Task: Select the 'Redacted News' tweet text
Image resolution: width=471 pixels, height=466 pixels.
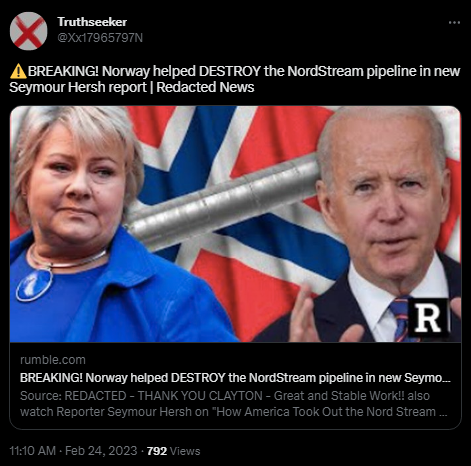Action: click(205, 87)
